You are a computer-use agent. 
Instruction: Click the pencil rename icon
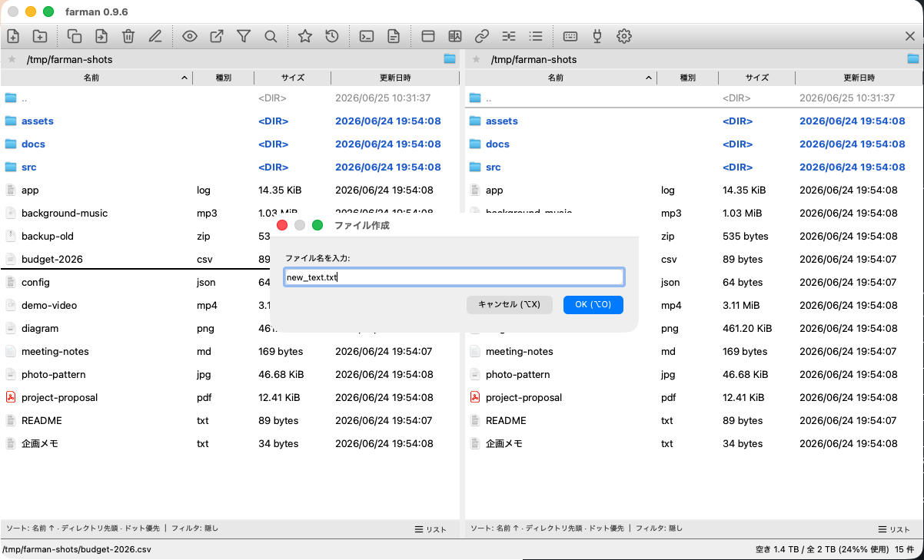(155, 36)
